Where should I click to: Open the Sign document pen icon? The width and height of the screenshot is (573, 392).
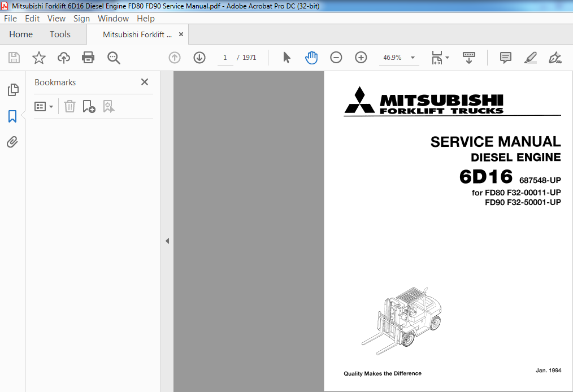click(555, 58)
